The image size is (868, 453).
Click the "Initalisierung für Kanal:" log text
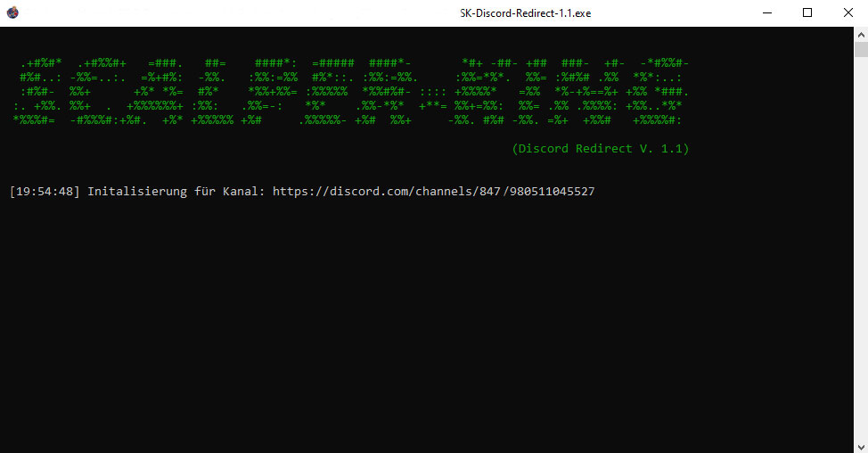[x=176, y=192]
